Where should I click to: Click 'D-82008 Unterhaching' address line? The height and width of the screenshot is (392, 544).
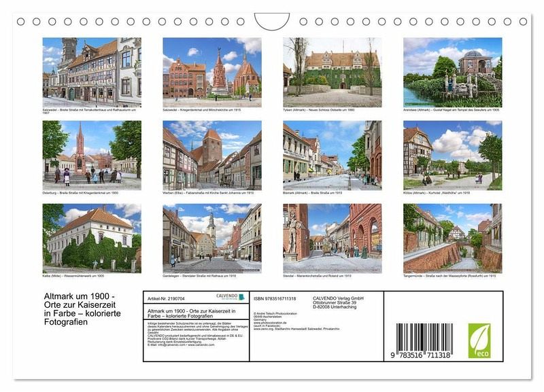coord(335,306)
